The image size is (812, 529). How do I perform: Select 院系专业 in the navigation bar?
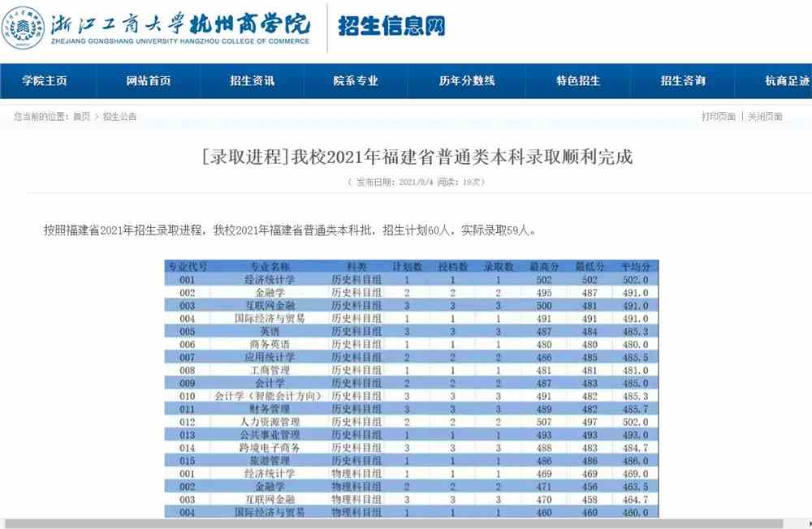point(356,81)
